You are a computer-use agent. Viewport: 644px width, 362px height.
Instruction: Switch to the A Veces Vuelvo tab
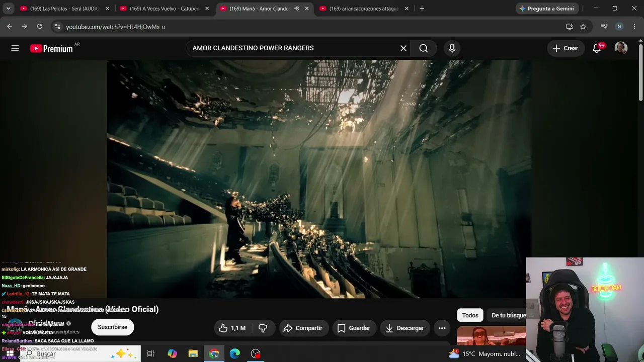[164, 9]
